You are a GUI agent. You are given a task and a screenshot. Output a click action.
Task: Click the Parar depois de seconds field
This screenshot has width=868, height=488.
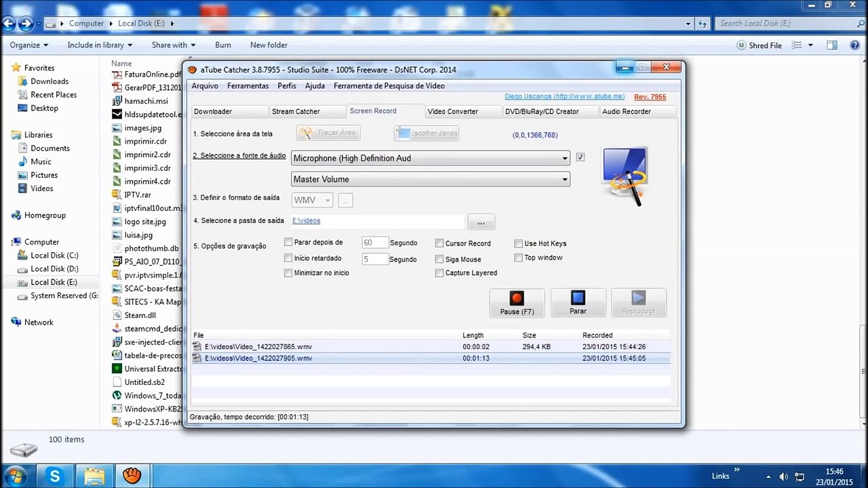point(375,243)
